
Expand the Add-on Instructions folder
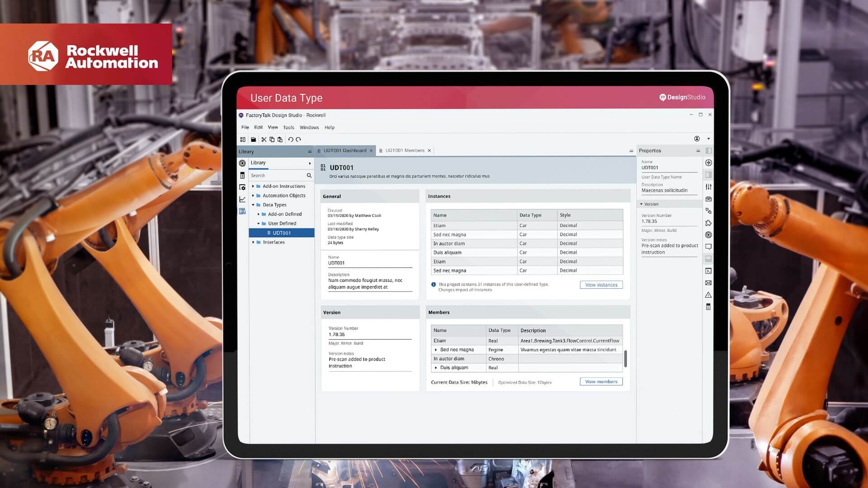click(253, 186)
